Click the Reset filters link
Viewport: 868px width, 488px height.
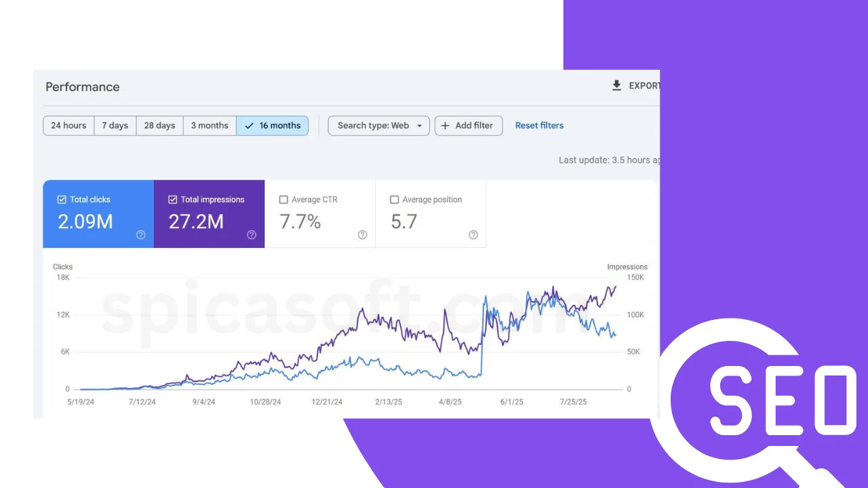point(539,125)
